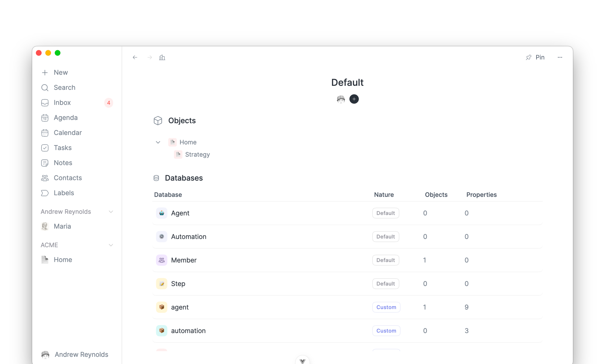
Task: Click the Objects column header
Action: [436, 195]
